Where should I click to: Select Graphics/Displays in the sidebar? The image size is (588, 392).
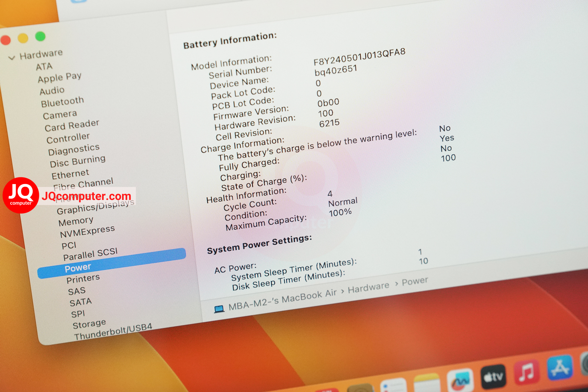click(x=96, y=207)
